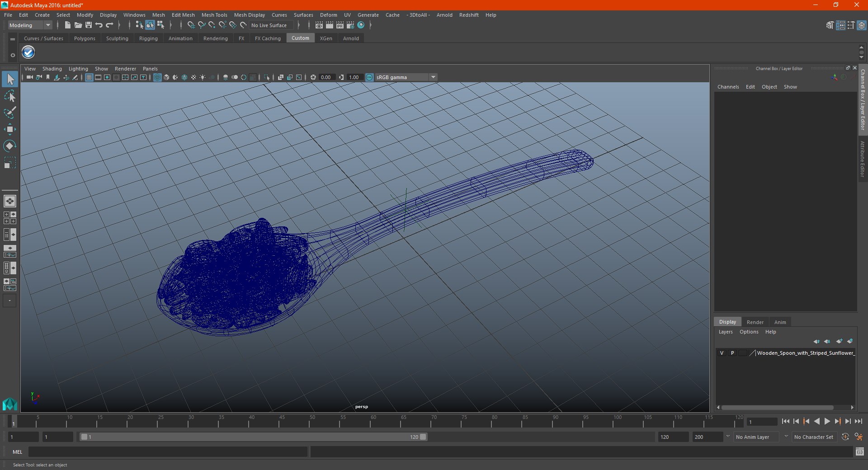Pick the Rotate tool
The width and height of the screenshot is (868, 470).
9,146
